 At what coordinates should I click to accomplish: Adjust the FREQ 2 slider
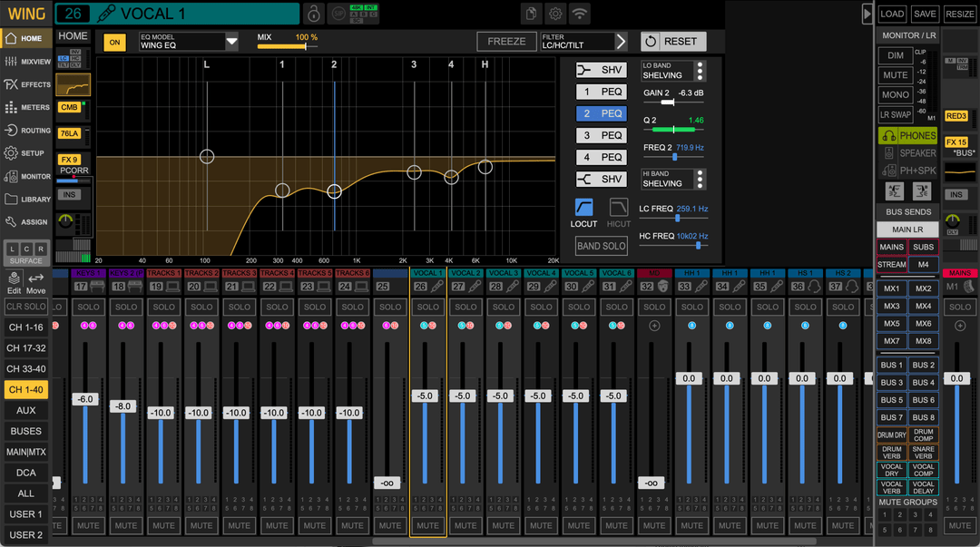point(675,158)
